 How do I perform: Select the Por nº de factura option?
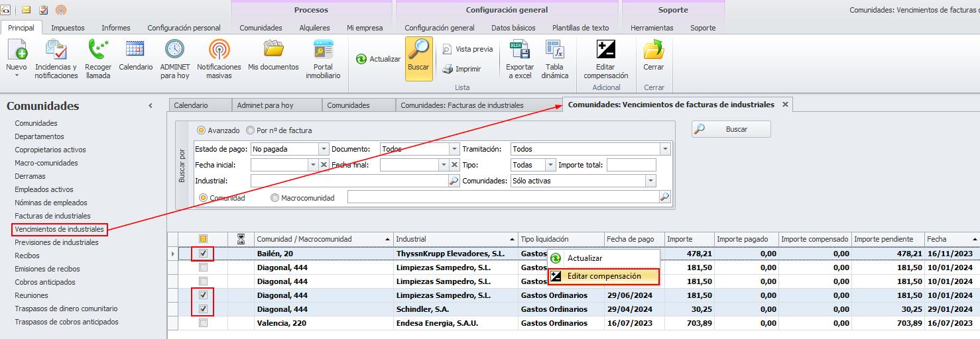(251, 130)
